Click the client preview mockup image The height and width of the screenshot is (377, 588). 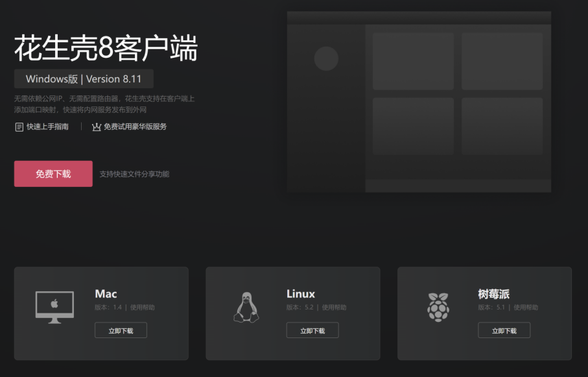pos(419,102)
